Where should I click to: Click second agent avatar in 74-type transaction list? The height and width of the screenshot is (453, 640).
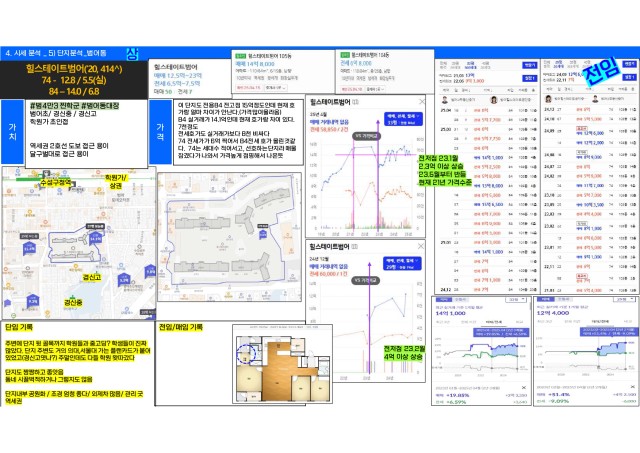tap(595, 99)
